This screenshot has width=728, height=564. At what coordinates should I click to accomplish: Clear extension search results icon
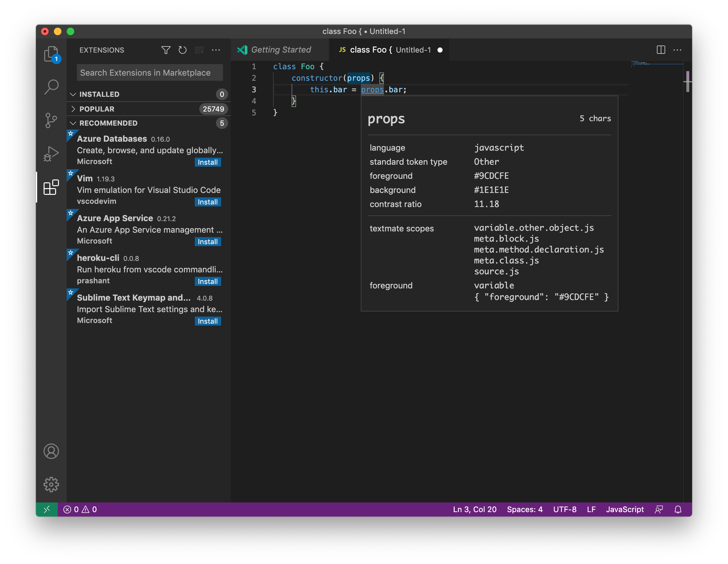(199, 50)
